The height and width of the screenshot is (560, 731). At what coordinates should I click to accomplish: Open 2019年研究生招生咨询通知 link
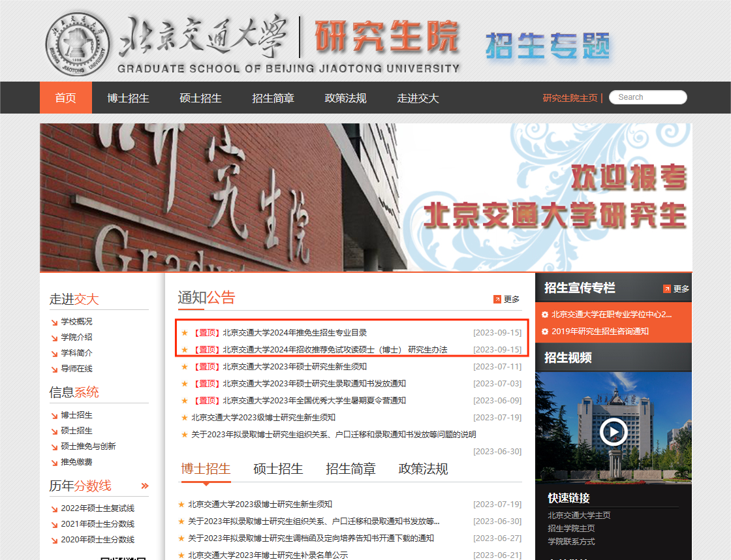click(600, 332)
